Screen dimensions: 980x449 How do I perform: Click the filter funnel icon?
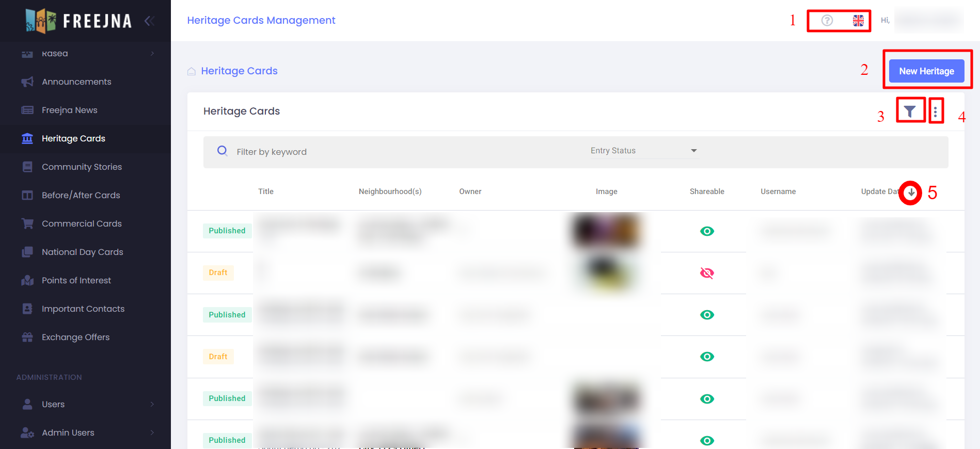tap(910, 111)
